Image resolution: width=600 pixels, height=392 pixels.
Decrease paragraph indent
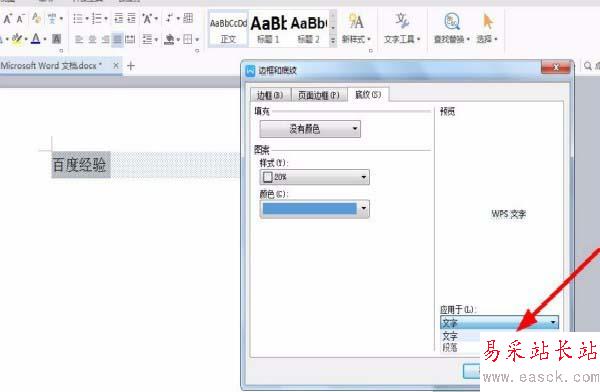[119, 18]
